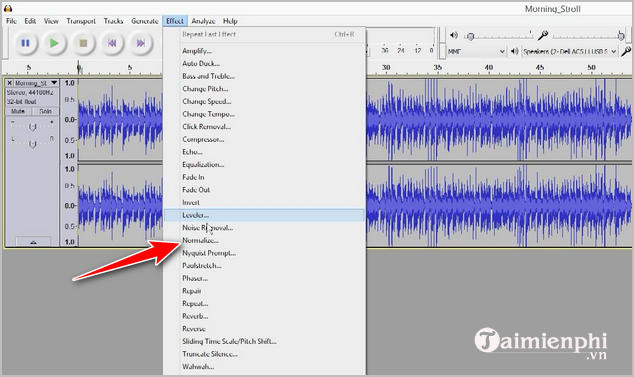Click the Skip to Start button
The height and width of the screenshot is (377, 634).
pos(112,43)
